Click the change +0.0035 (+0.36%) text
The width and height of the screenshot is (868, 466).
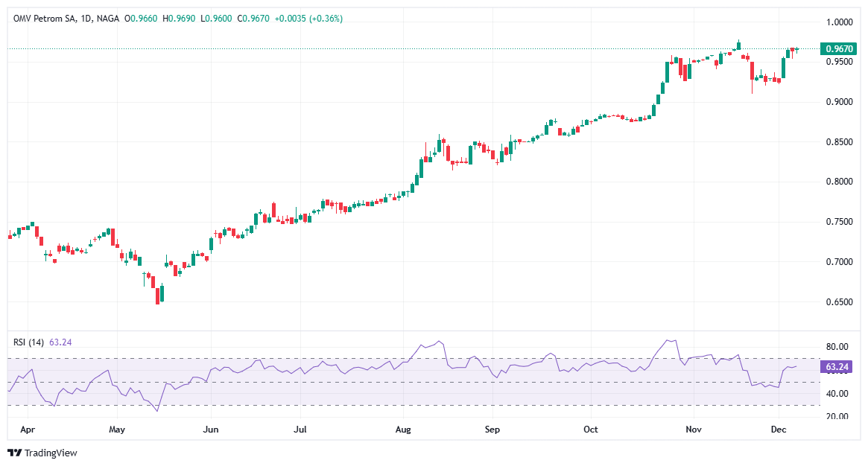tap(308, 19)
